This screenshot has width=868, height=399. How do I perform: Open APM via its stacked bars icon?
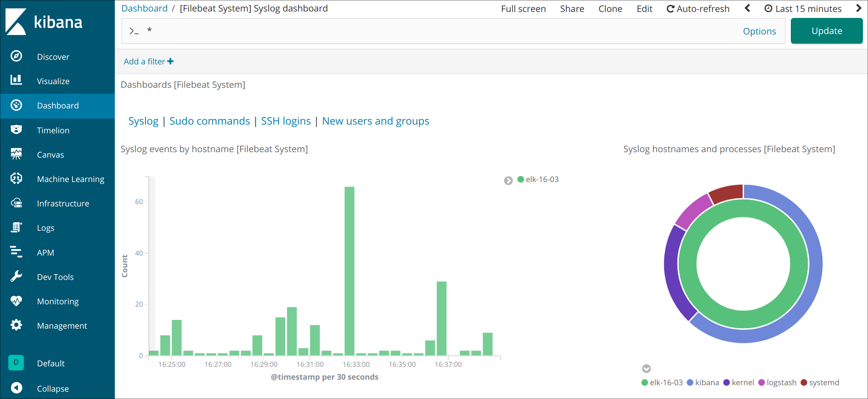pos(16,252)
